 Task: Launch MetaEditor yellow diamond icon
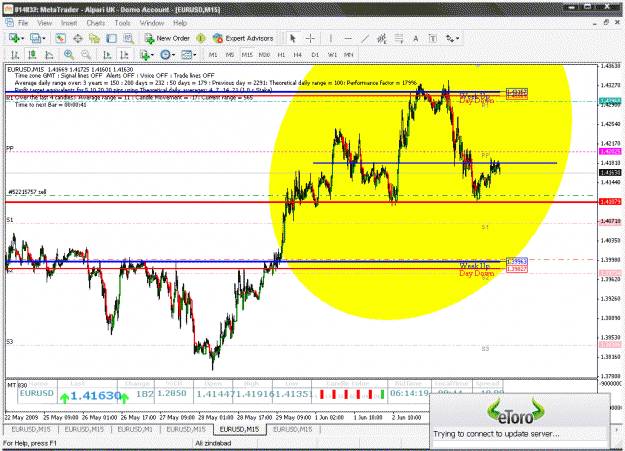201,38
